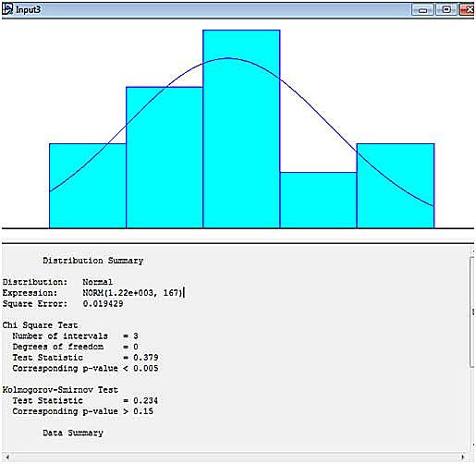Click the peak of the fitted normal curve
Image resolution: width=476 pixels, height=464 pixels.
[228, 58]
